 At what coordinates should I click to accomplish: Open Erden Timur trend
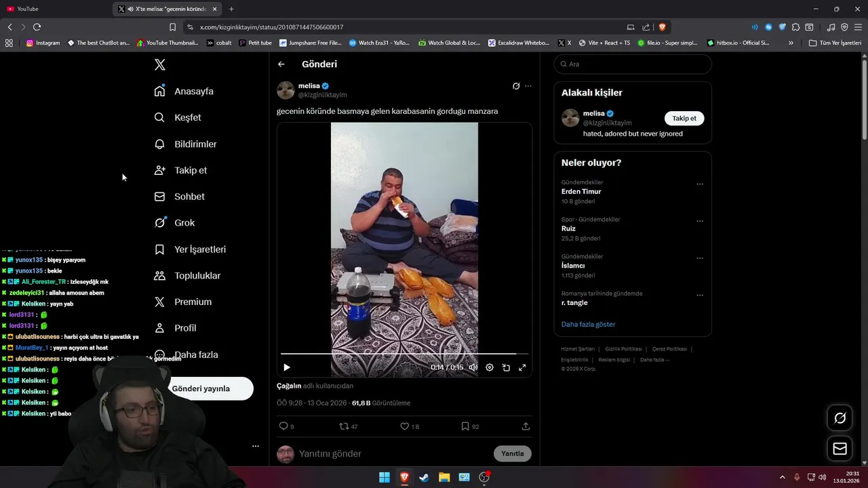[x=581, y=191]
